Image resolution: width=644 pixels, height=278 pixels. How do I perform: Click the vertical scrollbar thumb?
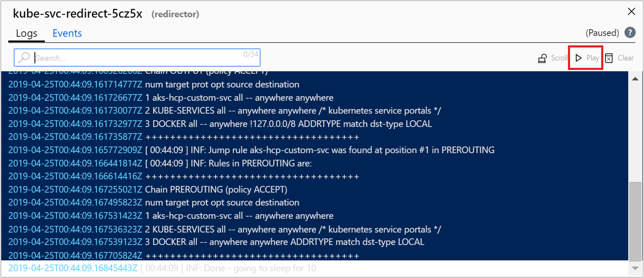point(635,221)
